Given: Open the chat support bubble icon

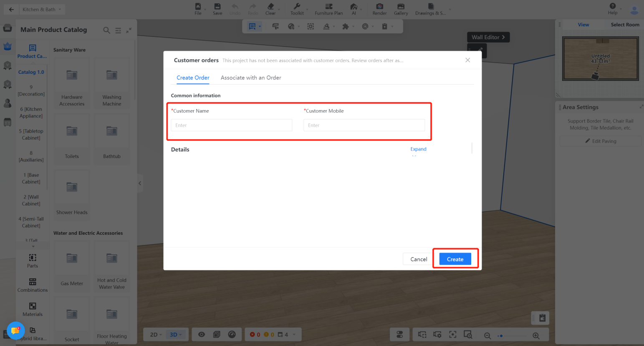Looking at the screenshot, I should coord(15,331).
